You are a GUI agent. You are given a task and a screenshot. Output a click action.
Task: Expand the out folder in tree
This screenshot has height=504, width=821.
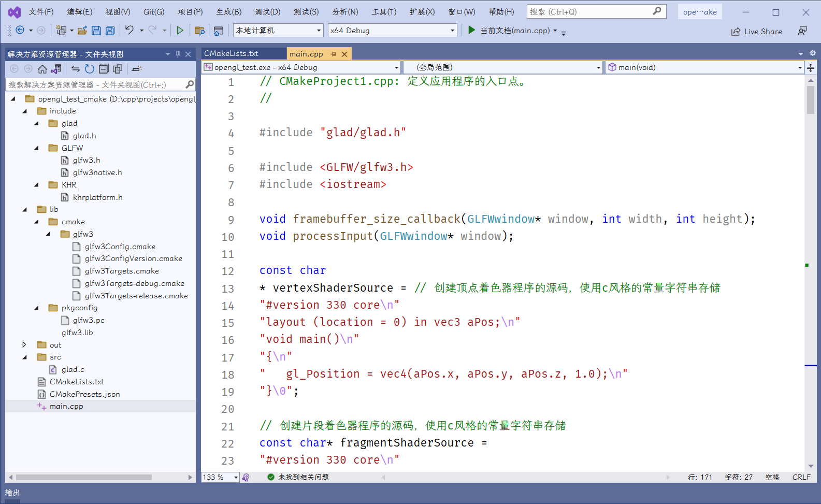24,344
